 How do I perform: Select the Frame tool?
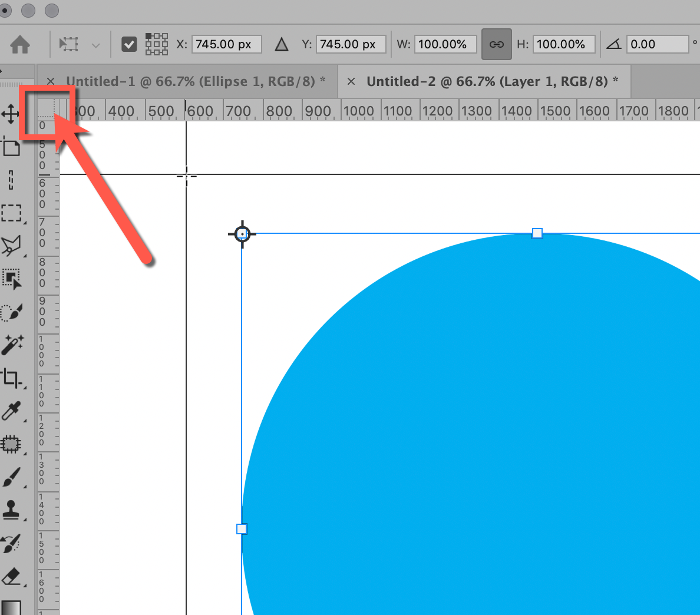pyautogui.click(x=11, y=147)
